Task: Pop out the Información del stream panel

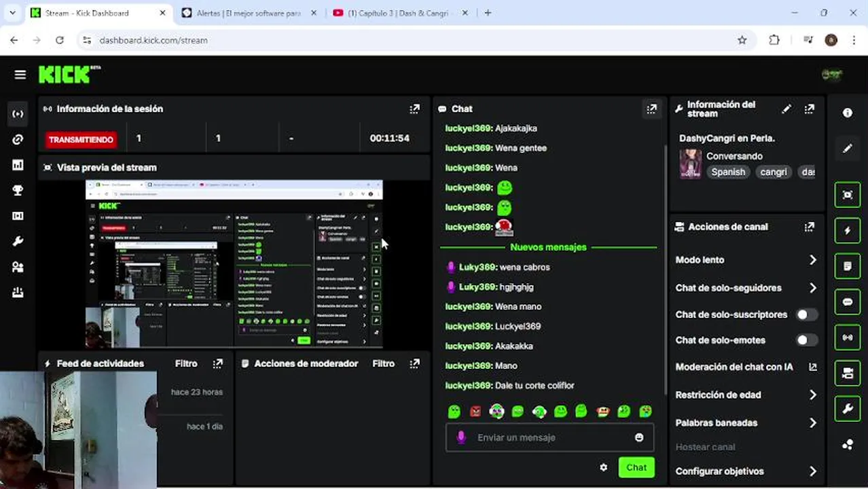Action: 809,109
